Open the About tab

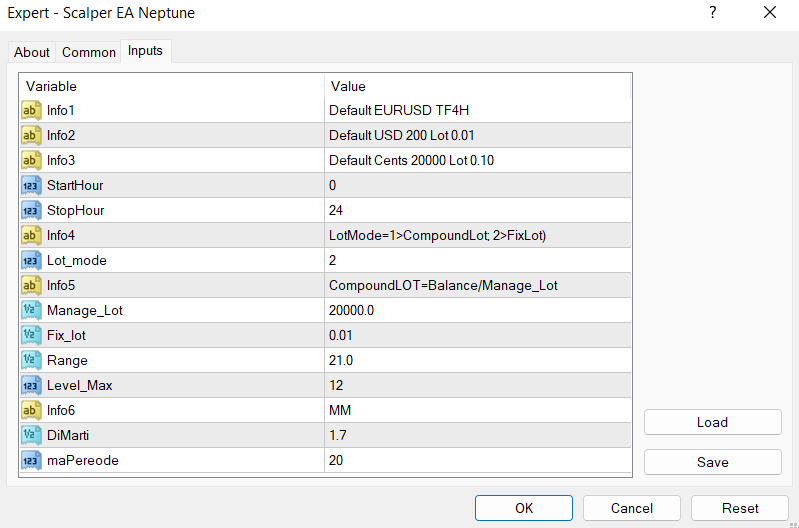coord(32,52)
